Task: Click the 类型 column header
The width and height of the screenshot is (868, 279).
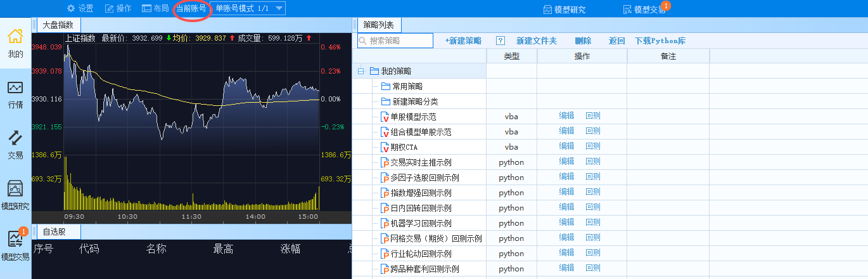Action: coord(511,56)
